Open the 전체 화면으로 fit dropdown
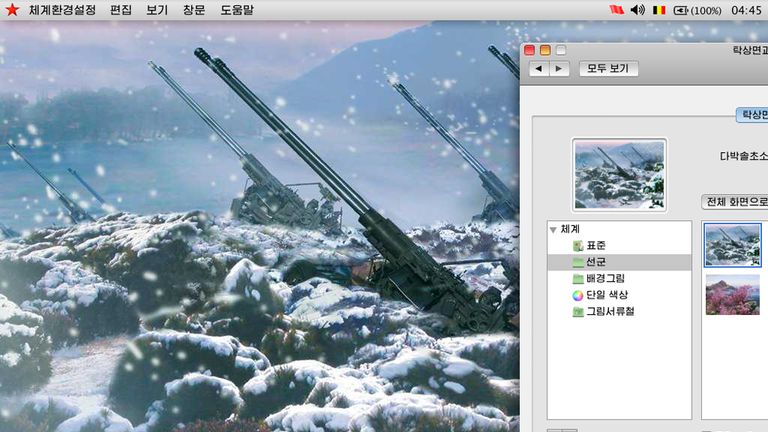Screen dimensions: 768x432 pos(735,201)
